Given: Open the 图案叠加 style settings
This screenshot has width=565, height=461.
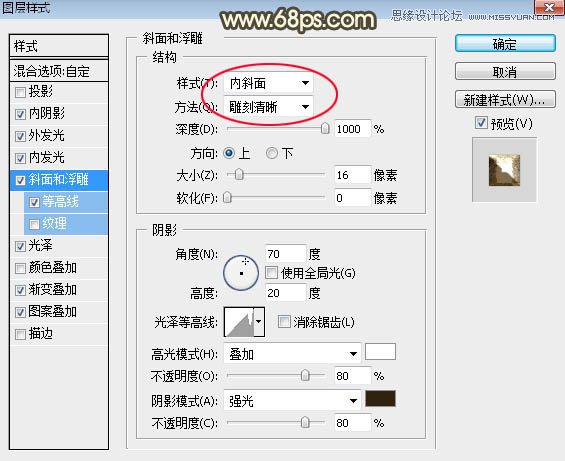Looking at the screenshot, I should [53, 311].
